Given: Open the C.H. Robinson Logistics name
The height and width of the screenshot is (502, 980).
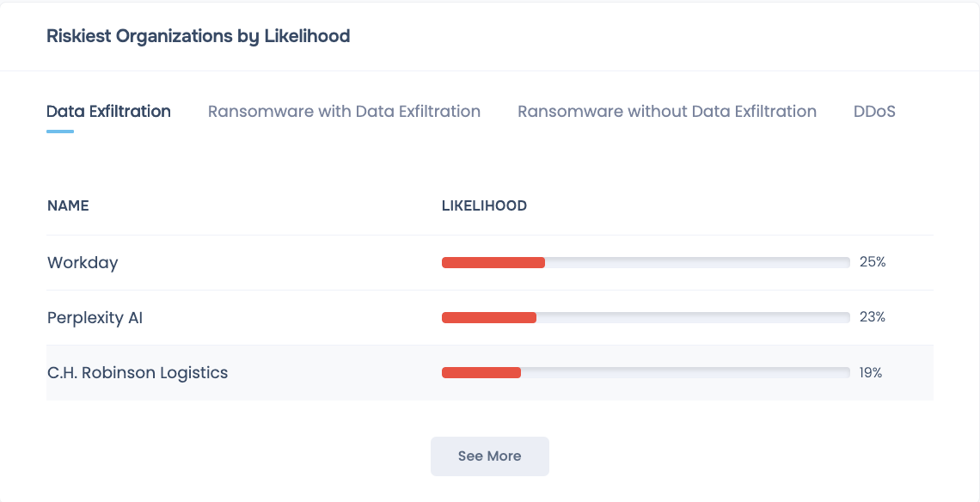Looking at the screenshot, I should point(138,373).
